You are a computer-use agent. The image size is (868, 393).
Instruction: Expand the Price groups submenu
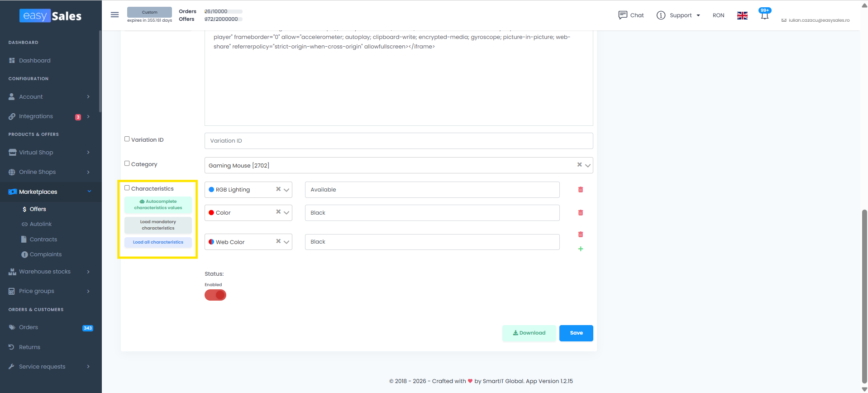(88, 291)
